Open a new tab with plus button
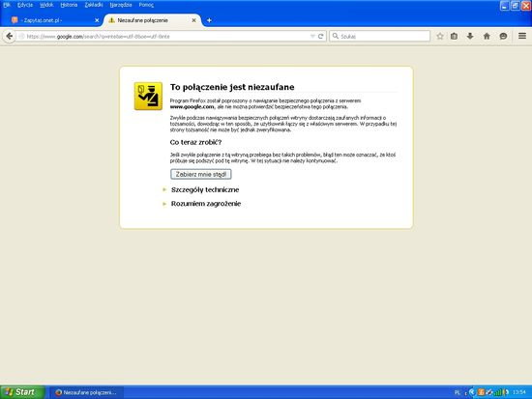The image size is (532, 399). coord(209,20)
